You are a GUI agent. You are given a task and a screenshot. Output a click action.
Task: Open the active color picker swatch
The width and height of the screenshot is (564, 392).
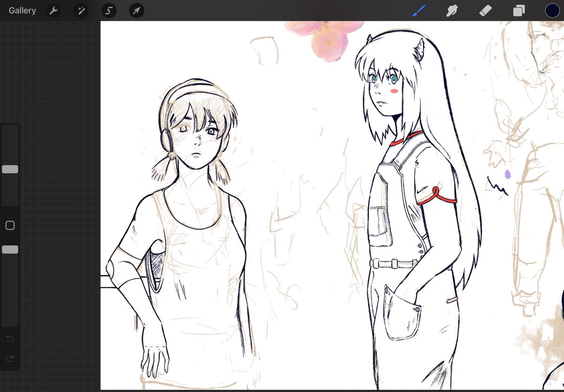[552, 10]
